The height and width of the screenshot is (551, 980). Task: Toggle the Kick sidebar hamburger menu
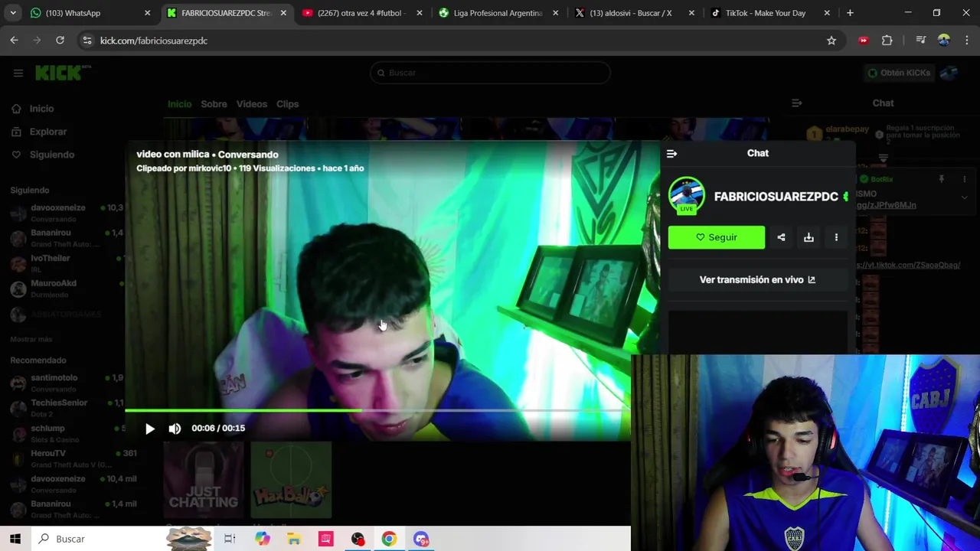tap(18, 73)
